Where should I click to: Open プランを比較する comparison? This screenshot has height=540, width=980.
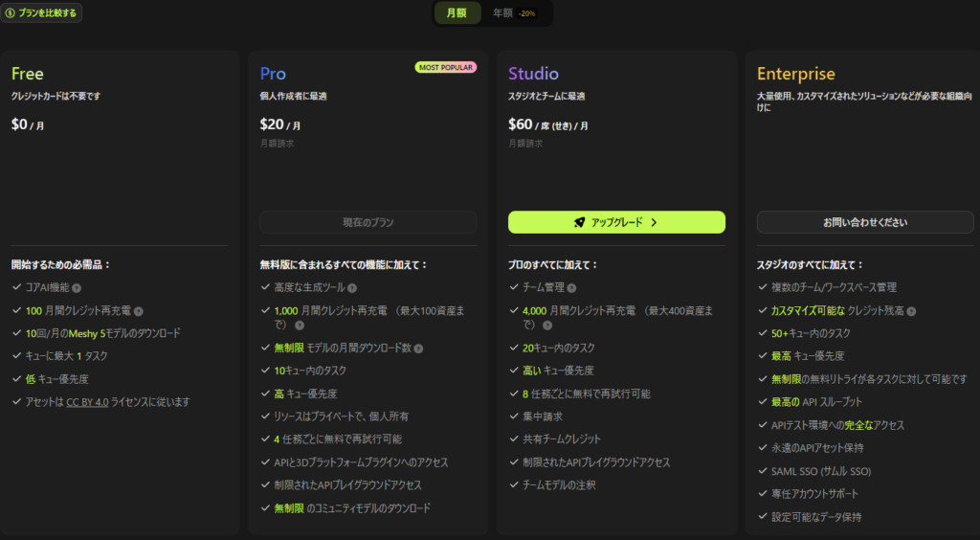(x=41, y=12)
